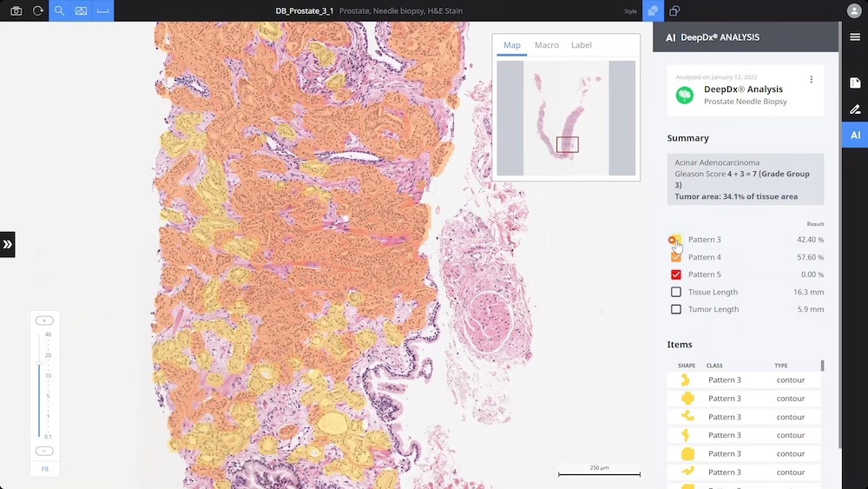Open the slide document info panel

coord(855,83)
